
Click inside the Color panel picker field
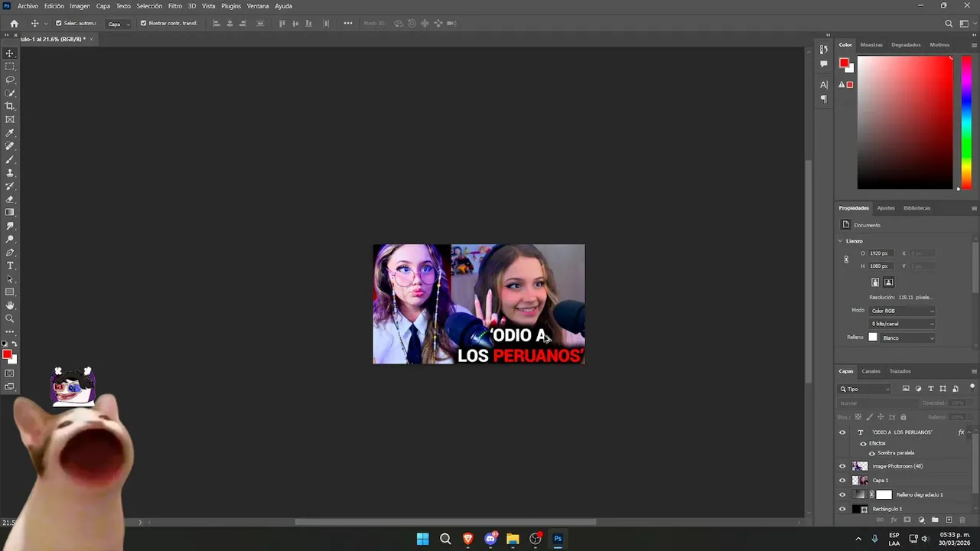pyautogui.click(x=905, y=122)
